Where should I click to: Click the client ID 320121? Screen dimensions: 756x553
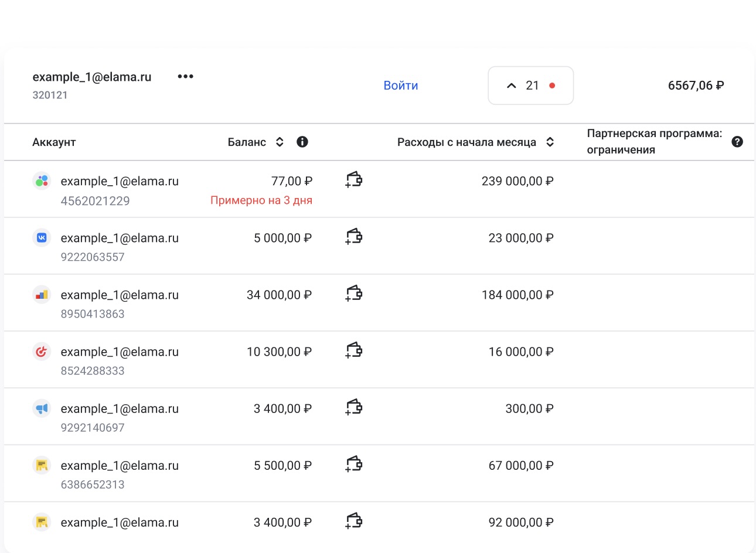(50, 95)
